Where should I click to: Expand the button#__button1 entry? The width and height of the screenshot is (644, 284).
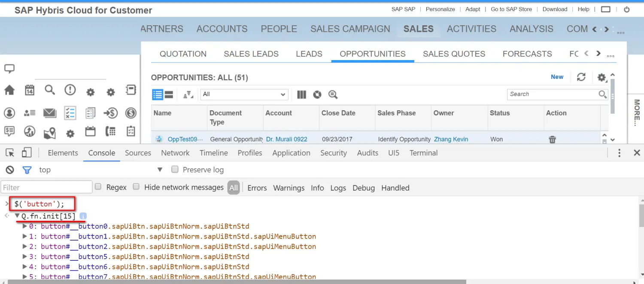point(24,236)
